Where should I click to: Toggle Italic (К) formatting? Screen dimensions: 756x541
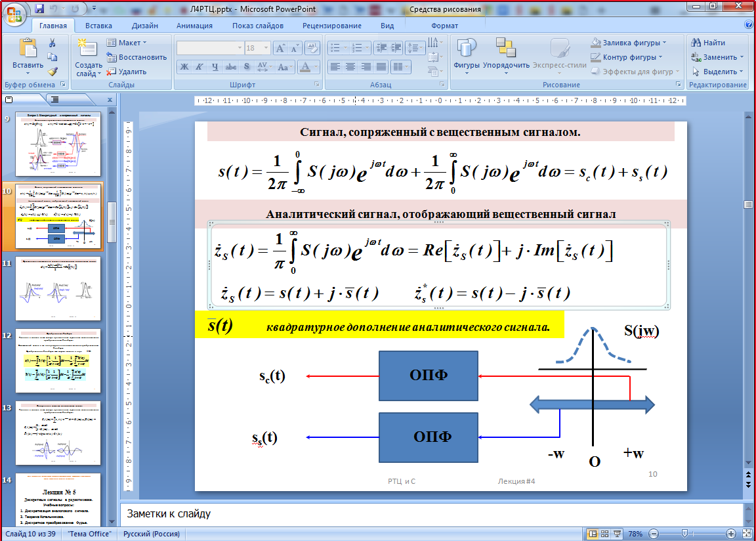[x=199, y=67]
